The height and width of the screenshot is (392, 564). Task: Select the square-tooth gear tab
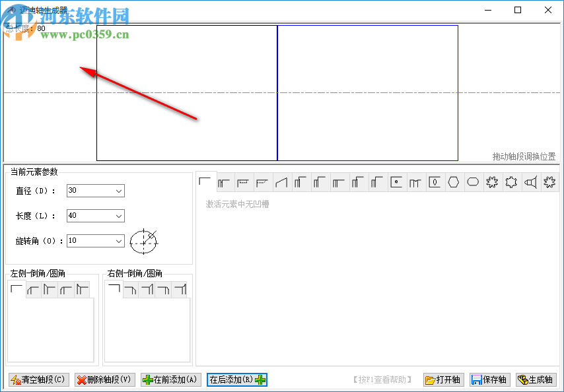tap(511, 183)
